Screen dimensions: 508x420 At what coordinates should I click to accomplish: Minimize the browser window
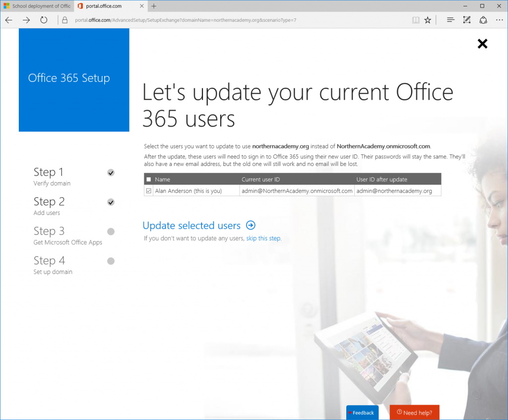tap(465, 6)
